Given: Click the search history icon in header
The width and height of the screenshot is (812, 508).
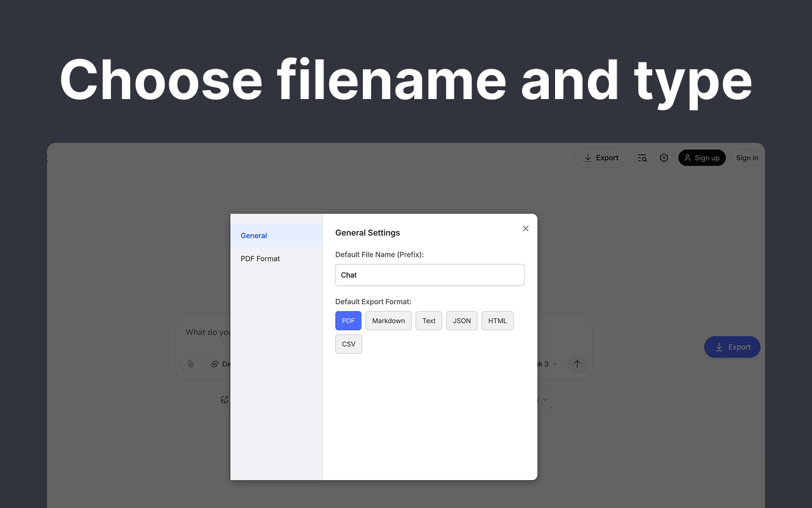Looking at the screenshot, I should [642, 158].
